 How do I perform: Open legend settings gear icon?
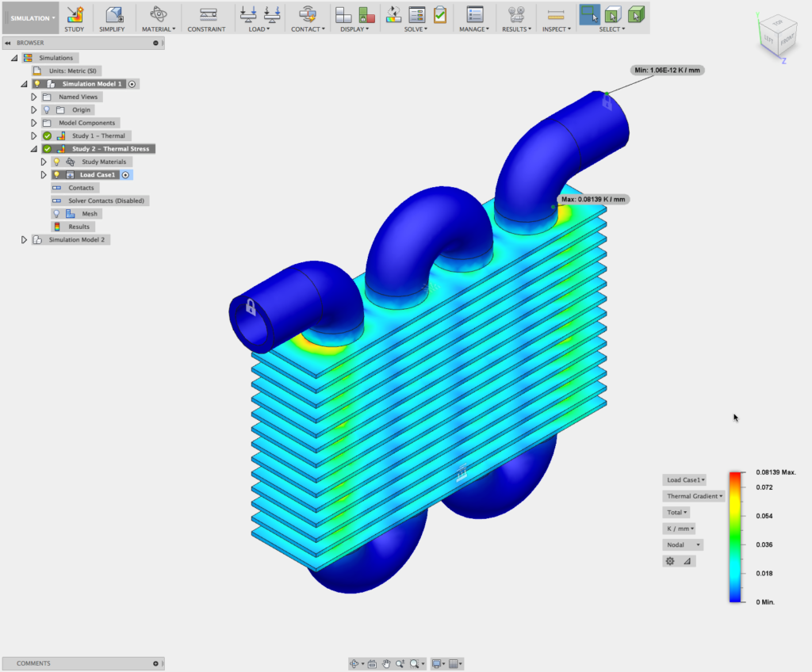(670, 561)
